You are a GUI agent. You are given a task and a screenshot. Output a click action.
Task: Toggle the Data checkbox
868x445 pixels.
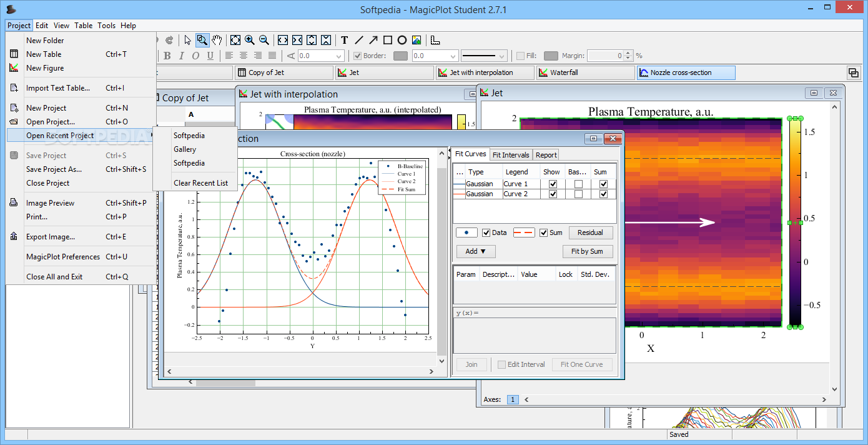click(x=486, y=232)
